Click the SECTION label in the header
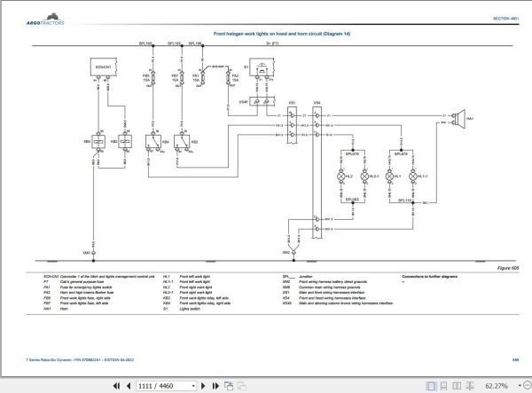 505,19
